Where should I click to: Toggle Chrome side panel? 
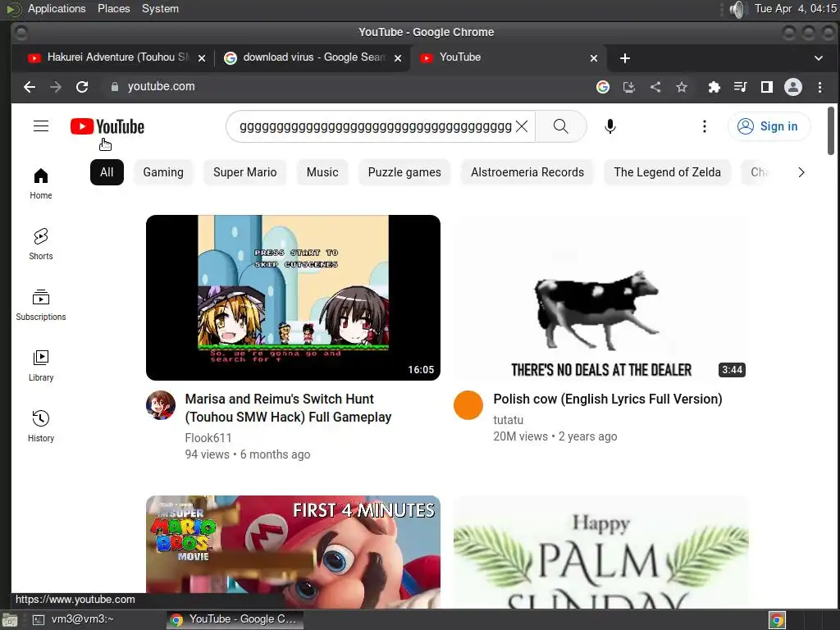click(x=767, y=87)
